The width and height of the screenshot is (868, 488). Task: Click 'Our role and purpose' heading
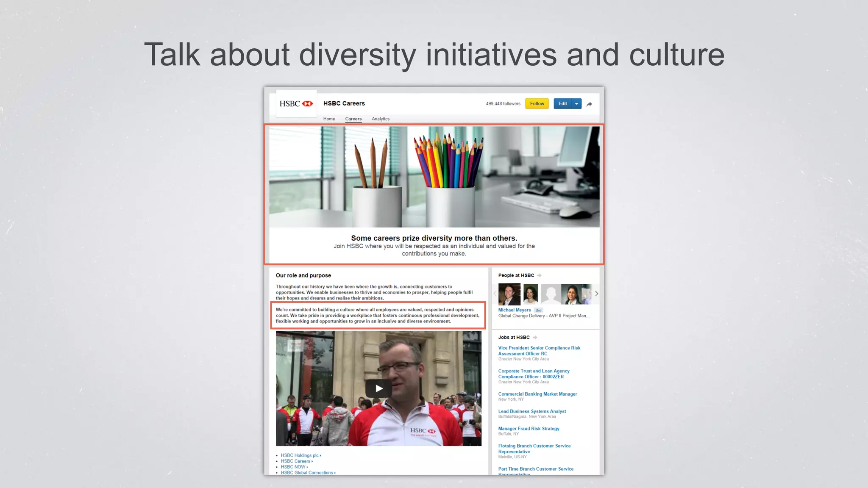coord(303,275)
